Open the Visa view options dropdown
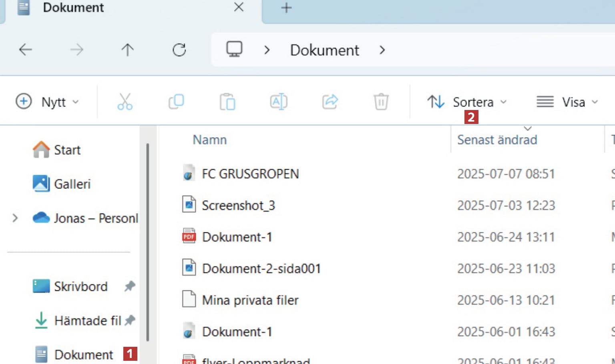The width and height of the screenshot is (615, 364). click(x=567, y=102)
